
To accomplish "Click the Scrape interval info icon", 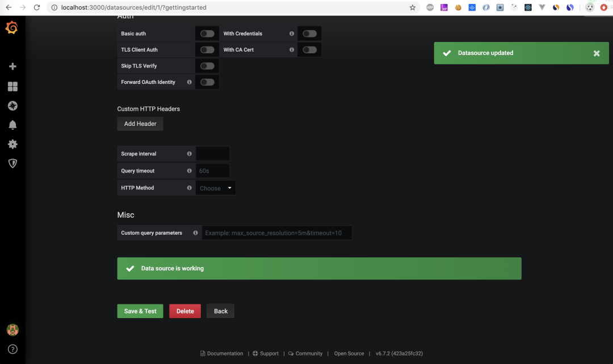I will pyautogui.click(x=189, y=154).
